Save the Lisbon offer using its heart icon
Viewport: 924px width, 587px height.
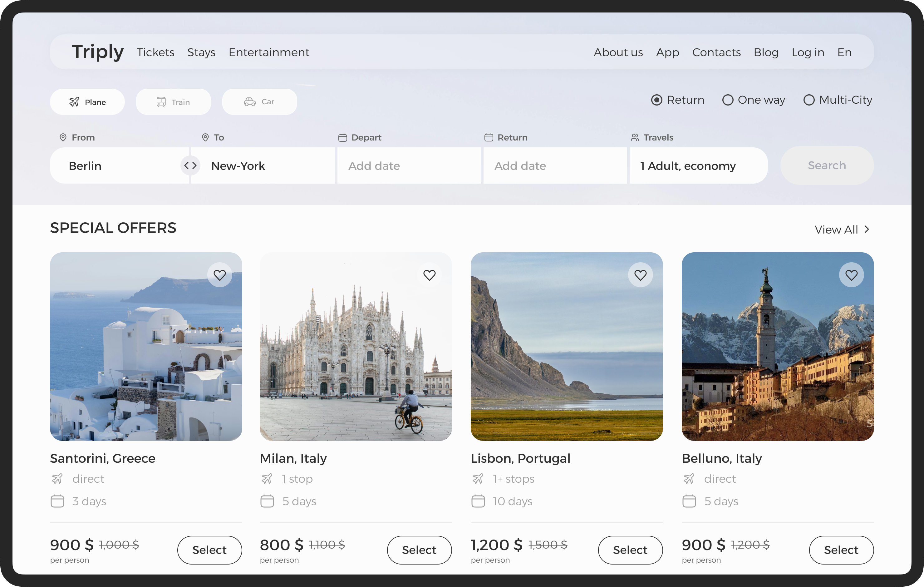(x=640, y=275)
